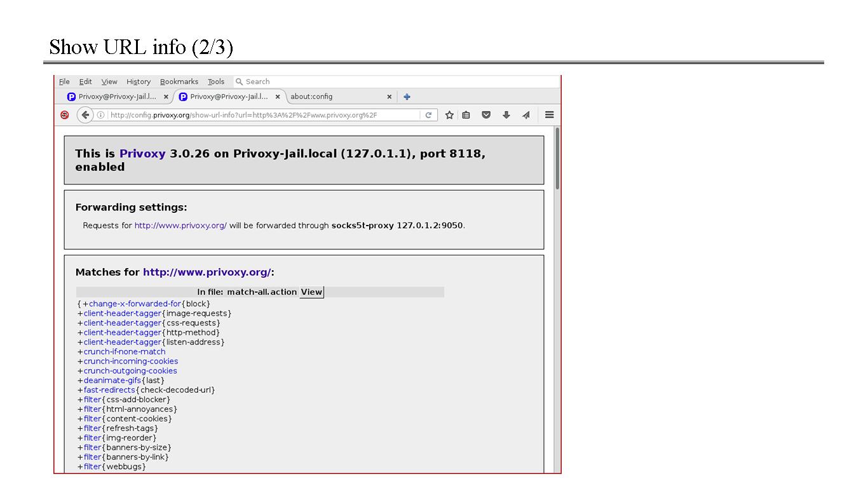Close the active Privoxy@Privoxy-Jail tab
This screenshot has height=488, width=868.
(x=278, y=97)
